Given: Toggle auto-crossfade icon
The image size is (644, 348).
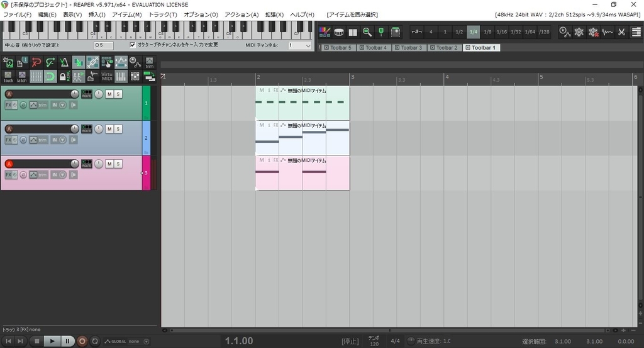Looking at the screenshot, I should click(x=79, y=62).
